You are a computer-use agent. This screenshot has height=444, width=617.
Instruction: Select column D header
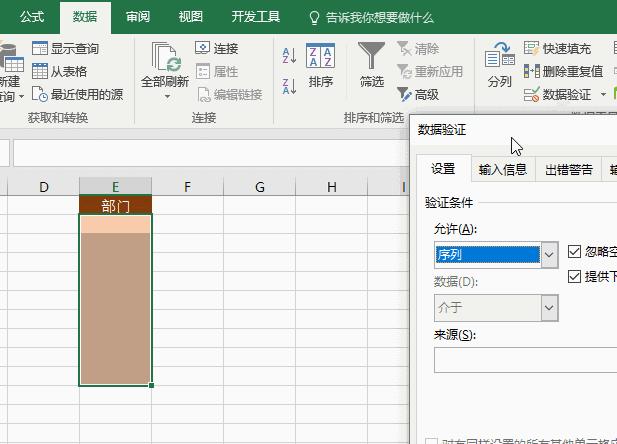tap(44, 187)
